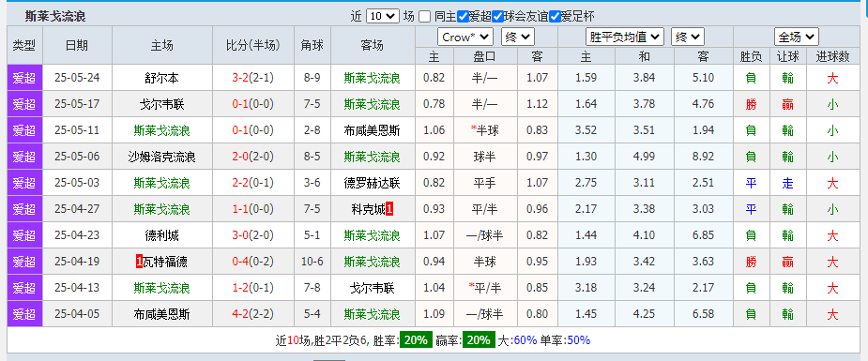The width and height of the screenshot is (868, 361).
Task: Open away team 戈尔韦联 on 25-04-13
Action: [372, 288]
